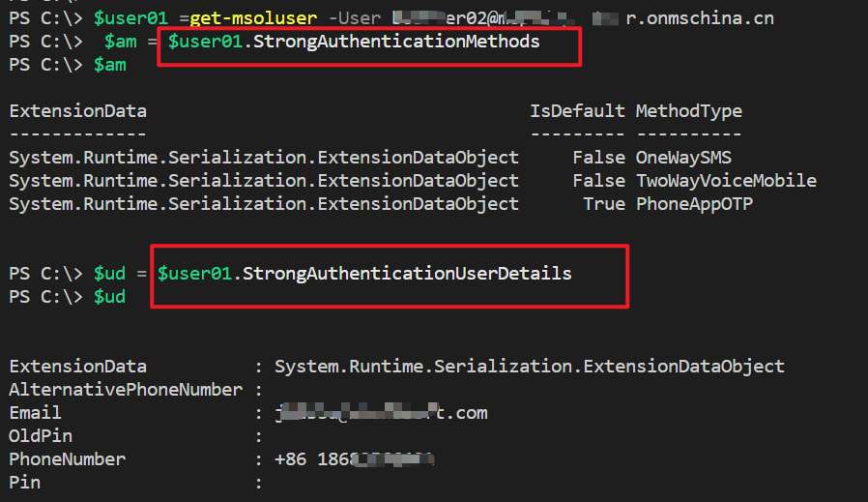
Task: Click the standalone $ud command line
Action: point(109,297)
